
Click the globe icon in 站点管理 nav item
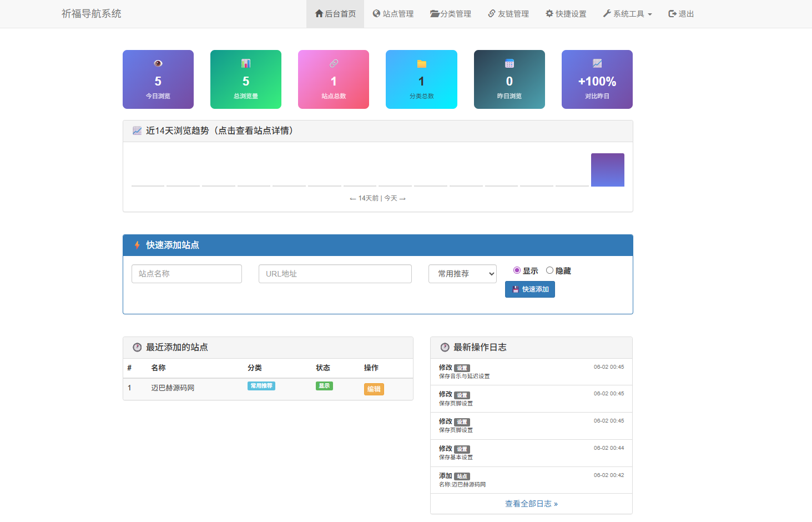pos(376,13)
